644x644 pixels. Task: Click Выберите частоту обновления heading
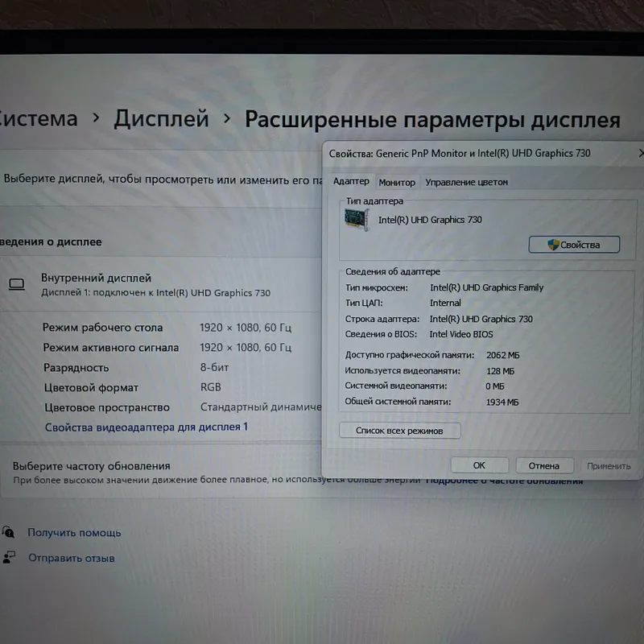(92, 466)
